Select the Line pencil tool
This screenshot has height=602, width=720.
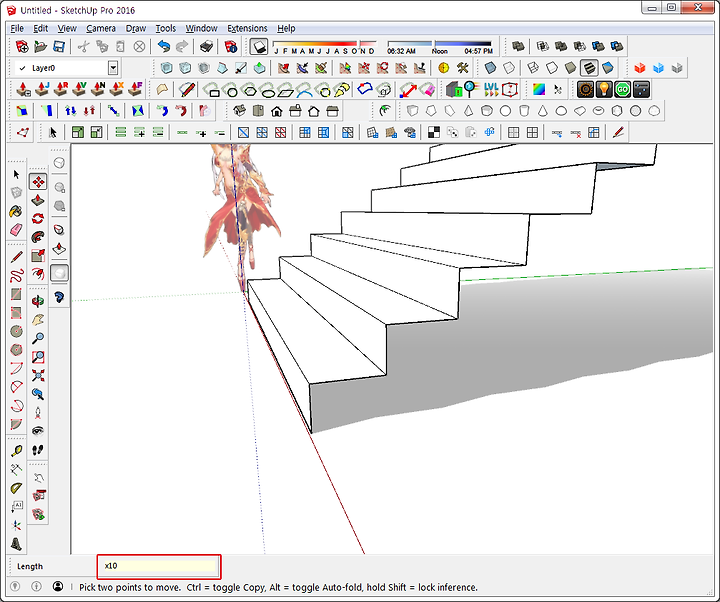(17, 257)
